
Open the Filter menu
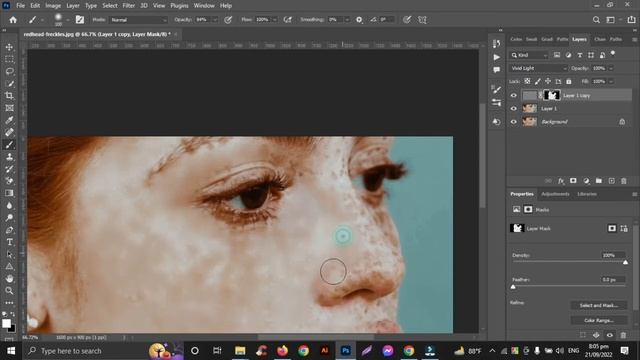(x=129, y=6)
